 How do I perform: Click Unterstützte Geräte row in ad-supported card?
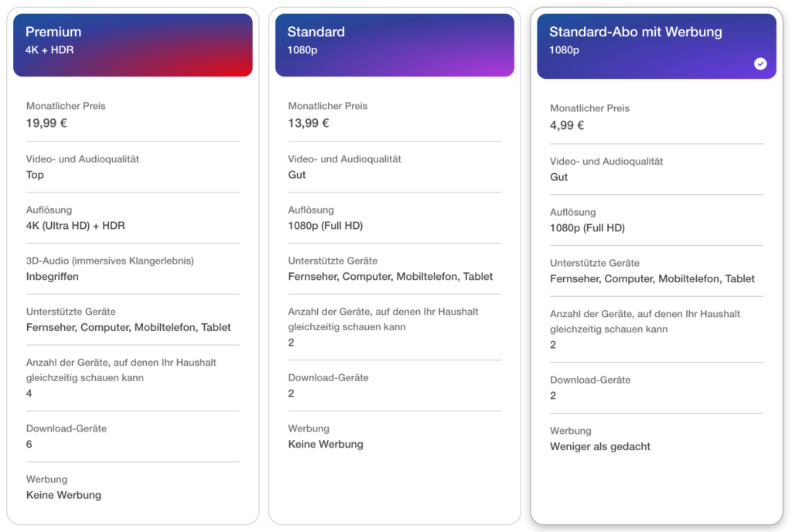pos(656,271)
